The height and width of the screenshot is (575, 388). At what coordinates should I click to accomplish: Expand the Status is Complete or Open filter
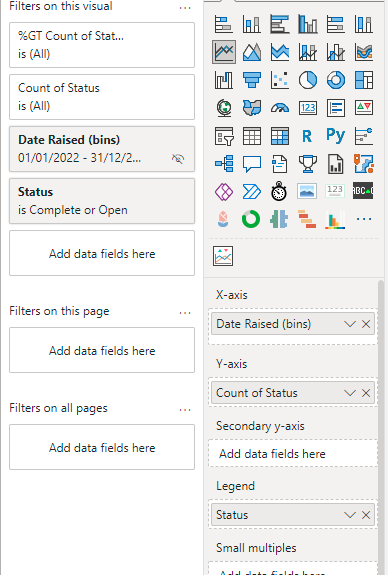coord(102,201)
